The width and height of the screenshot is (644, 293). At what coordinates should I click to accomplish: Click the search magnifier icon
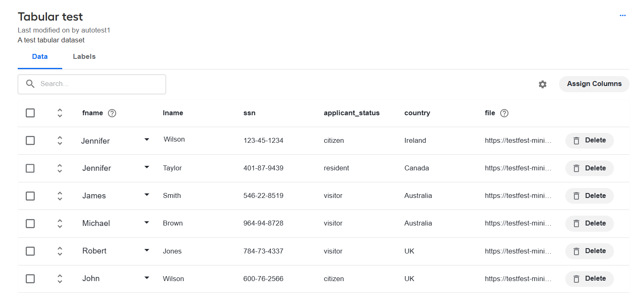pos(30,84)
